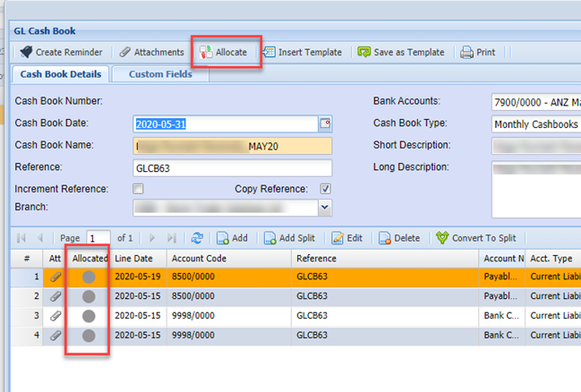Open the Cash Book Date calendar picker
Viewport: 581px width, 392px height.
click(x=325, y=124)
